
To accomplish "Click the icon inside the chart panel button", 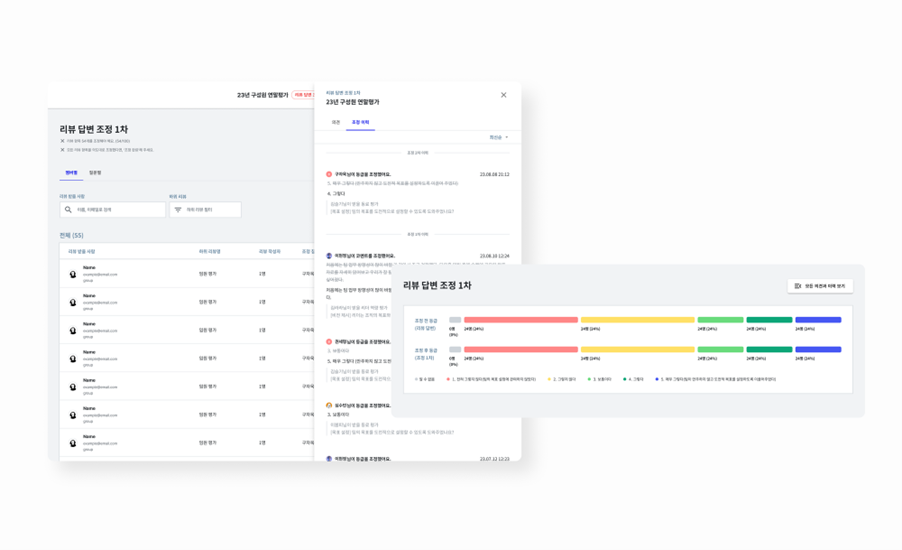I will coord(798,286).
